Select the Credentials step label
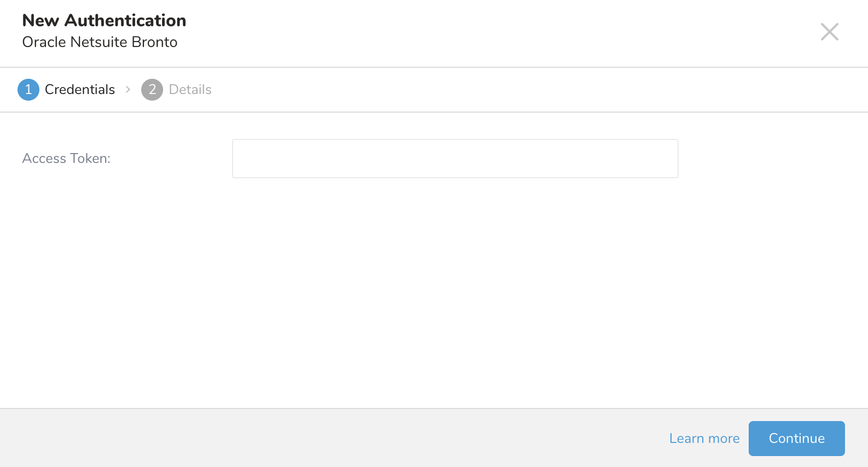Viewport: 868px width, 467px height. [x=80, y=90]
